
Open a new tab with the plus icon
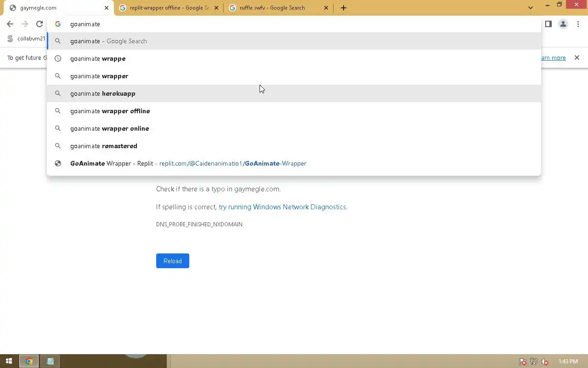tap(343, 8)
